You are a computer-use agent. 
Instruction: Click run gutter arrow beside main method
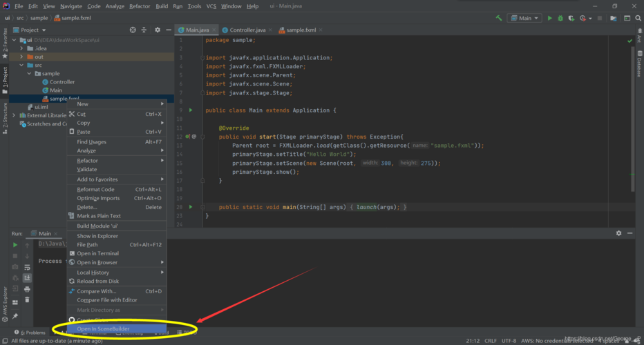coord(191,207)
